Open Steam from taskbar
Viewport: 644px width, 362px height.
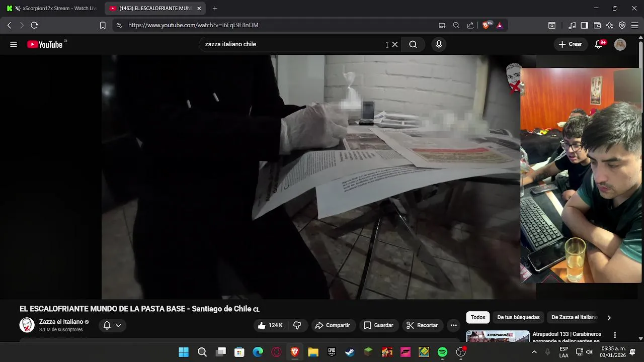pos(350,352)
